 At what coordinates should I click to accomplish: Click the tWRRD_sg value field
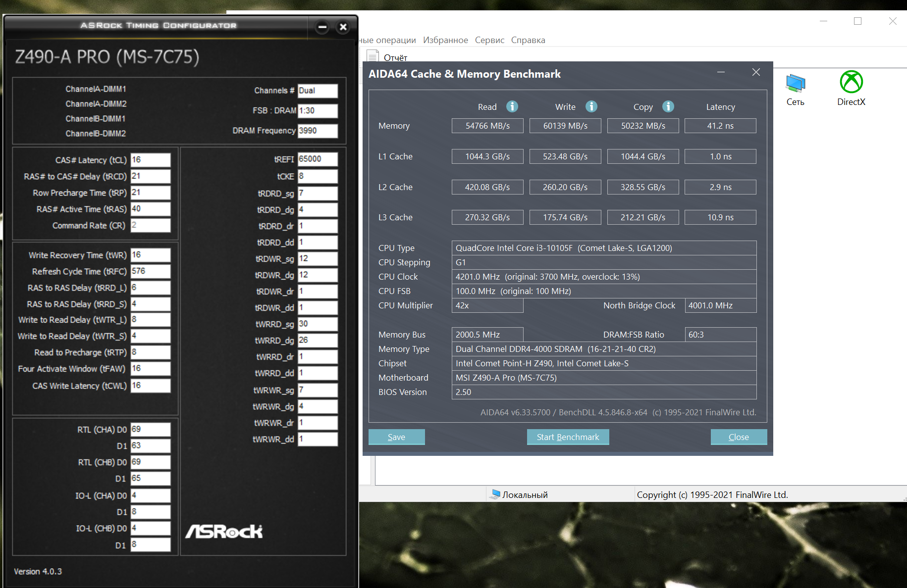pos(318,324)
